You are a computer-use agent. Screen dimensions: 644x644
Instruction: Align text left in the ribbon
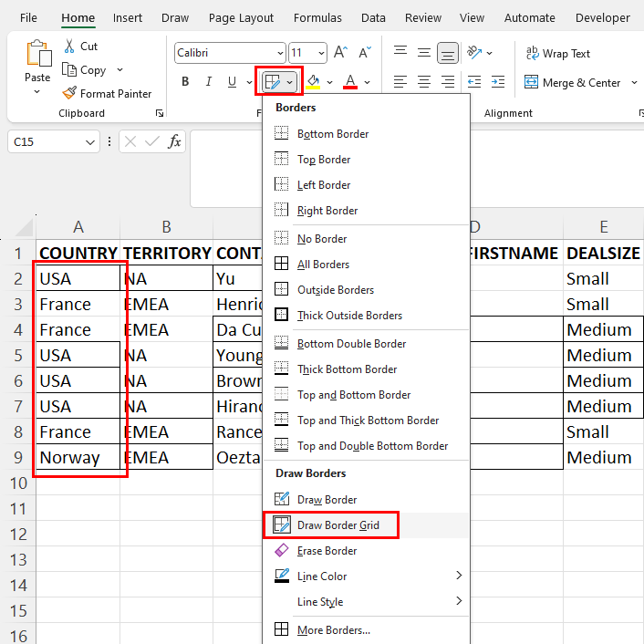pyautogui.click(x=400, y=82)
